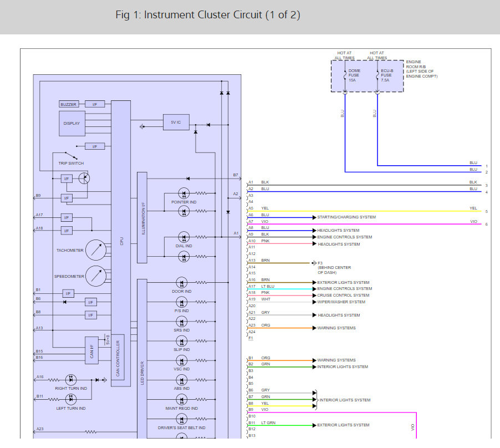The width and height of the screenshot is (500, 448).
Task: Click the DRIVER'S SEAT BELT IND label
Action: pyautogui.click(x=182, y=427)
